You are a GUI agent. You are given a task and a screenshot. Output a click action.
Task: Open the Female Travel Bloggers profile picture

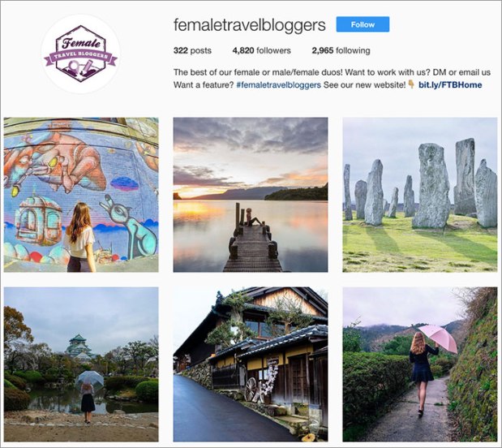80,54
